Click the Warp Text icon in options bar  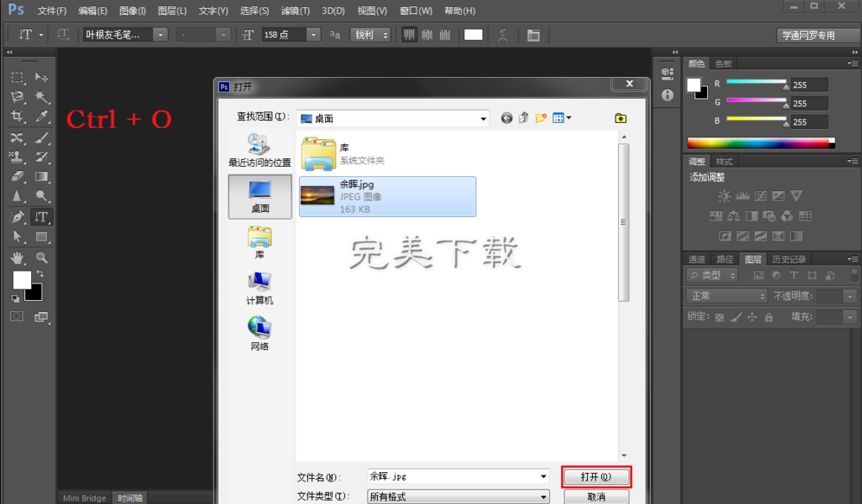[502, 35]
